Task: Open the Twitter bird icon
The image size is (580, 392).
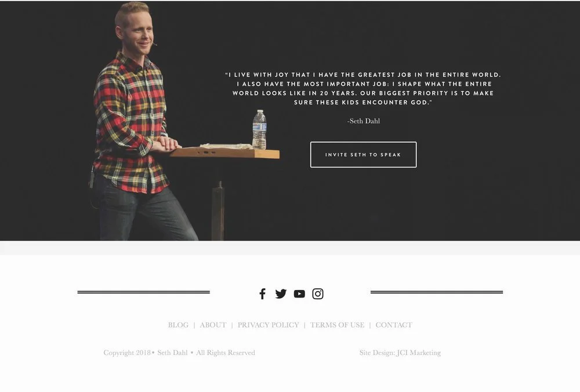Action: click(x=281, y=294)
